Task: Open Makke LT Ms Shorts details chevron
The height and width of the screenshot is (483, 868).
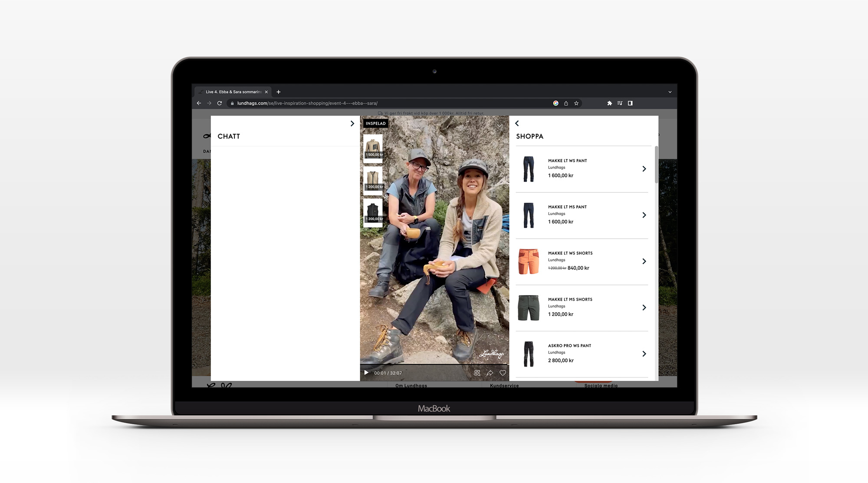Action: point(644,308)
